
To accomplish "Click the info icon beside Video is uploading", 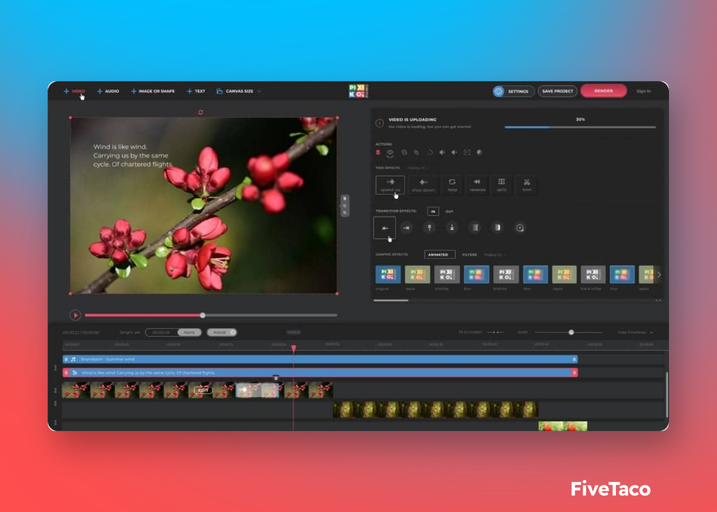I will (x=380, y=123).
